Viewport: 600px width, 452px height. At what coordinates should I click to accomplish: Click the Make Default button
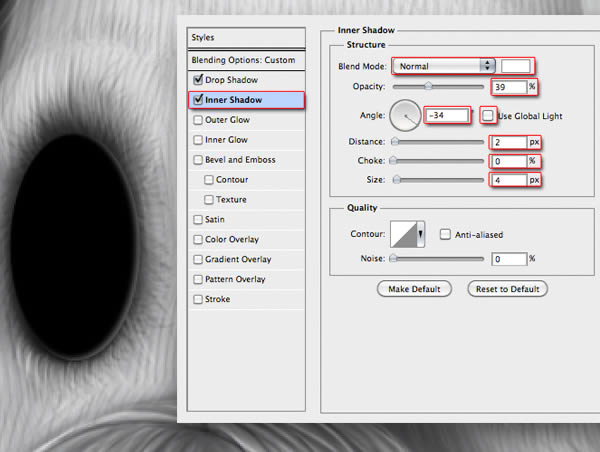pyautogui.click(x=414, y=289)
